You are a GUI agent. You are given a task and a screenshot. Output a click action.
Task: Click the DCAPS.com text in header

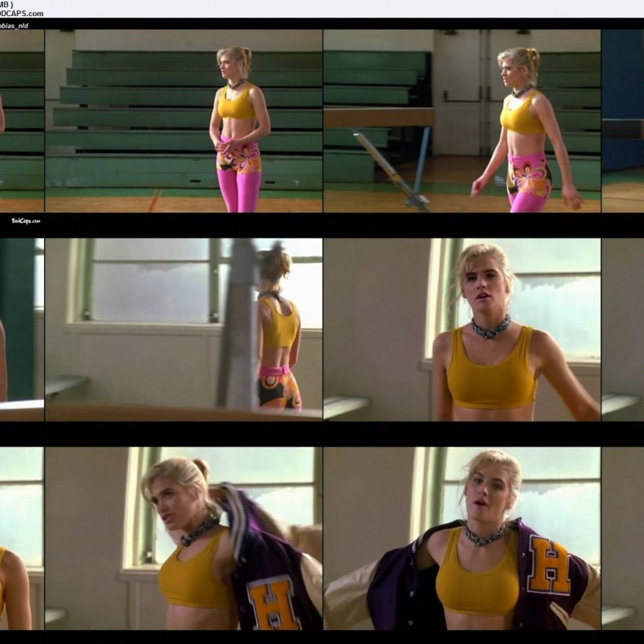pyautogui.click(x=22, y=13)
